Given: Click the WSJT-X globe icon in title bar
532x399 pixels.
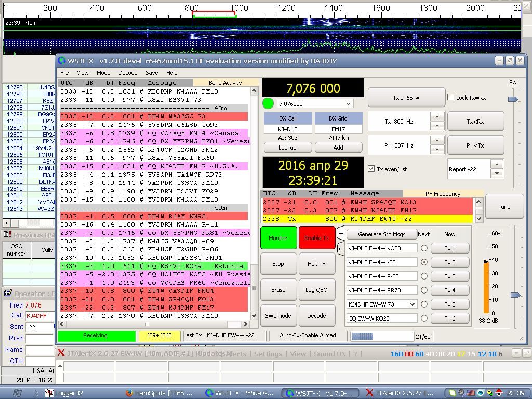Looking at the screenshot, I should tap(62, 61).
